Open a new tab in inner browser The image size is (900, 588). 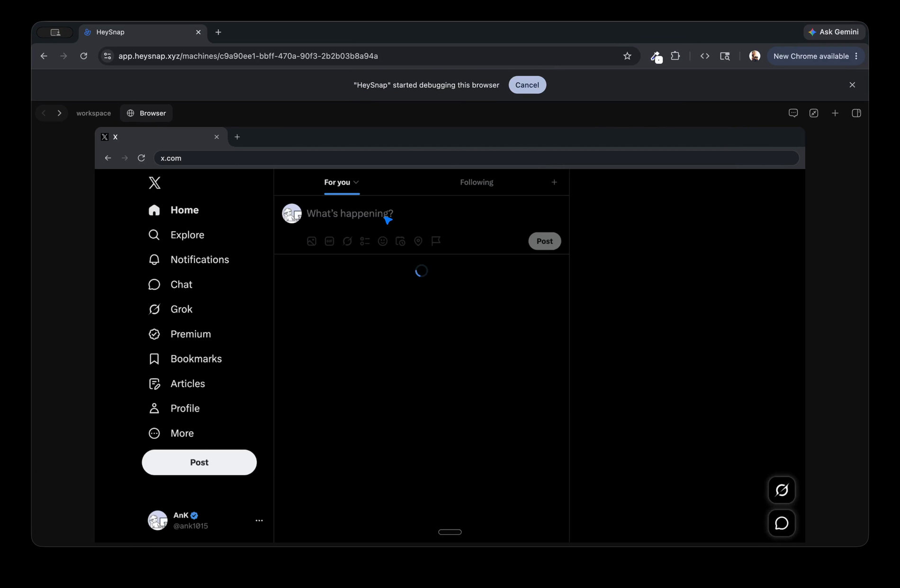click(237, 137)
